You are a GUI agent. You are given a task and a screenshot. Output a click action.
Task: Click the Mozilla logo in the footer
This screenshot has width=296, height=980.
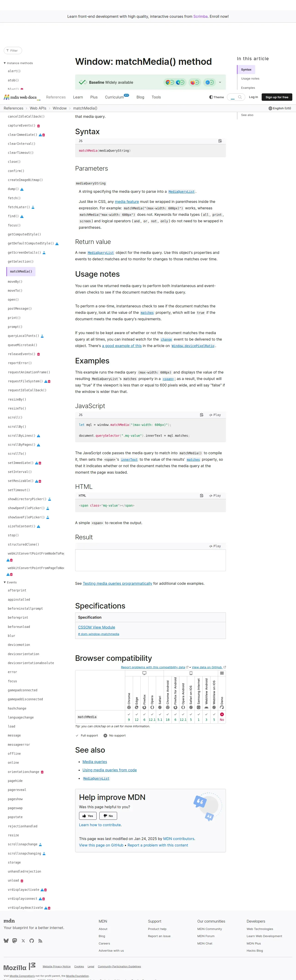tap(19, 967)
